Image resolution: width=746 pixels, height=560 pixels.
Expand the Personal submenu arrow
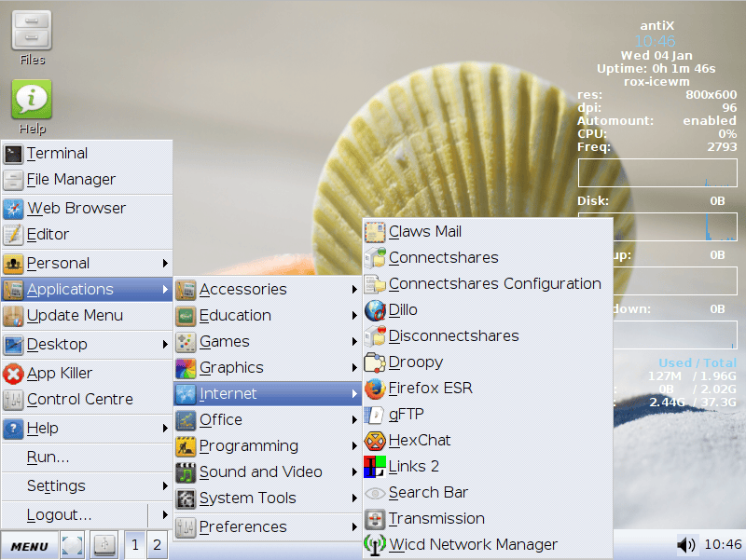(165, 264)
